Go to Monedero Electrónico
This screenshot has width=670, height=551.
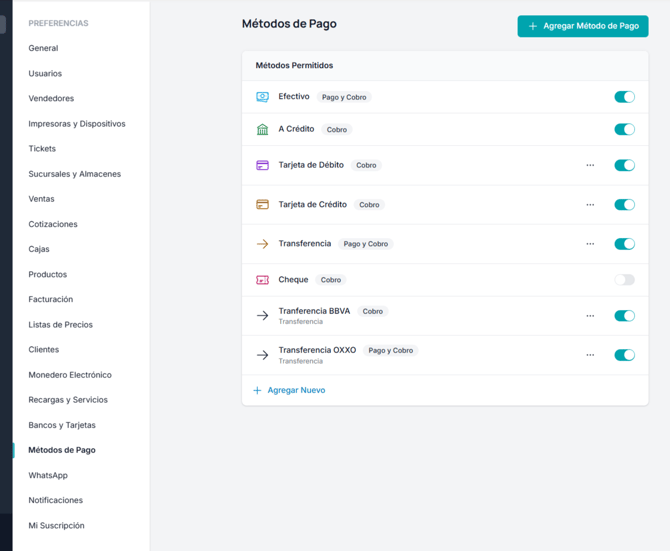(70, 375)
